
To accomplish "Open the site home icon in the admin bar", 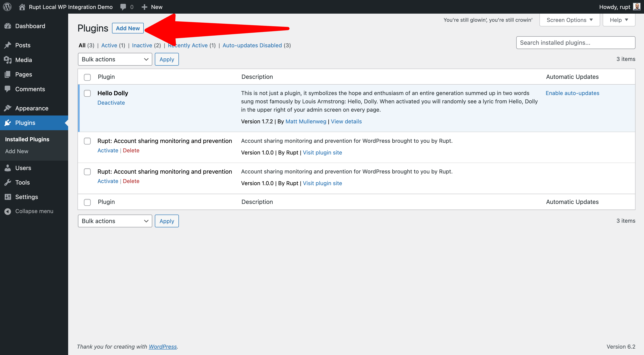I will tap(22, 7).
